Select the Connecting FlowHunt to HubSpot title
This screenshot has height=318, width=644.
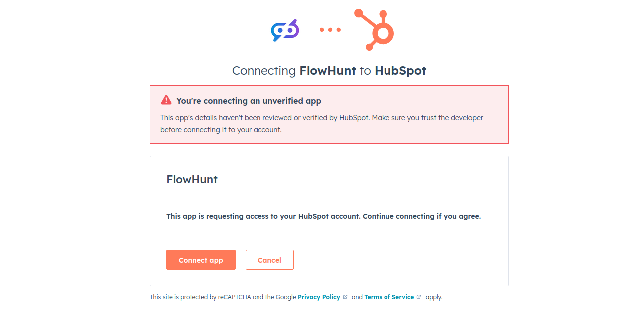[x=329, y=70]
